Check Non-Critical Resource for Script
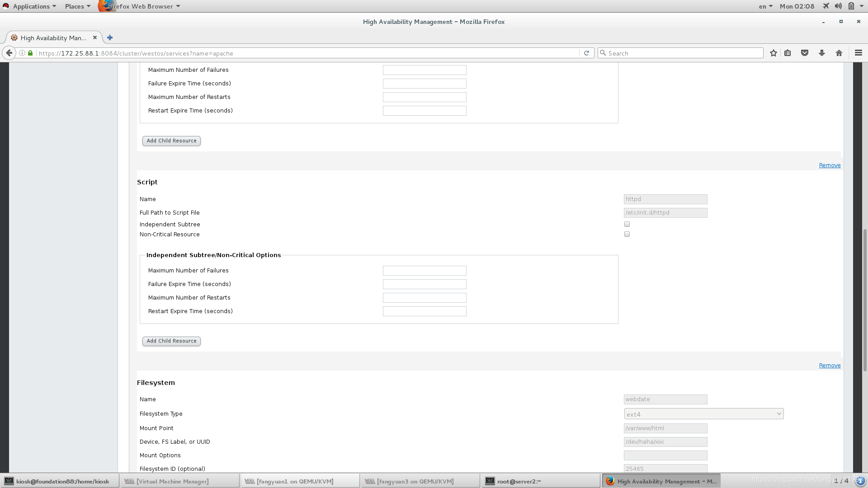The image size is (868, 488). point(627,234)
